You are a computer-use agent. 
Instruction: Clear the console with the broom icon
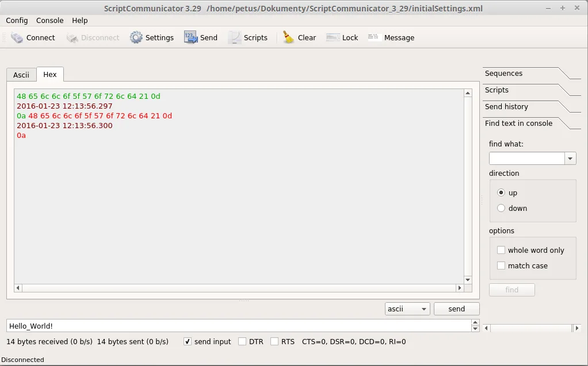pos(288,37)
